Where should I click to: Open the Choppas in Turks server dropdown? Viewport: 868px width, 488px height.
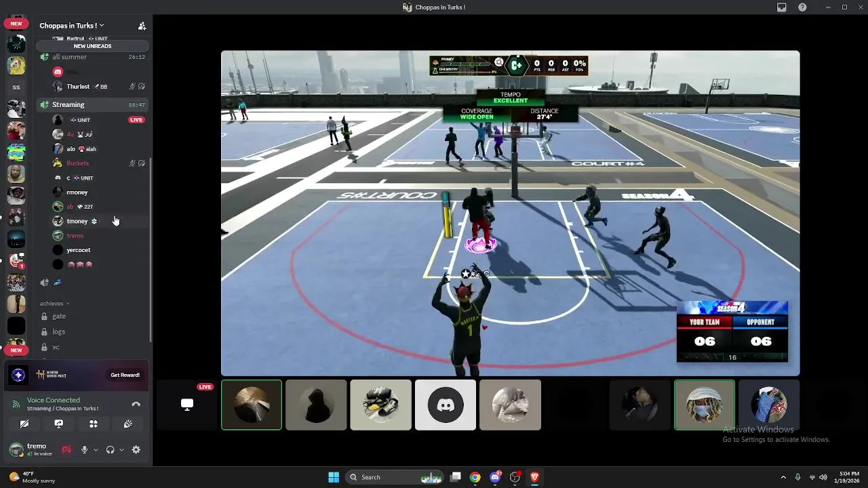click(71, 26)
